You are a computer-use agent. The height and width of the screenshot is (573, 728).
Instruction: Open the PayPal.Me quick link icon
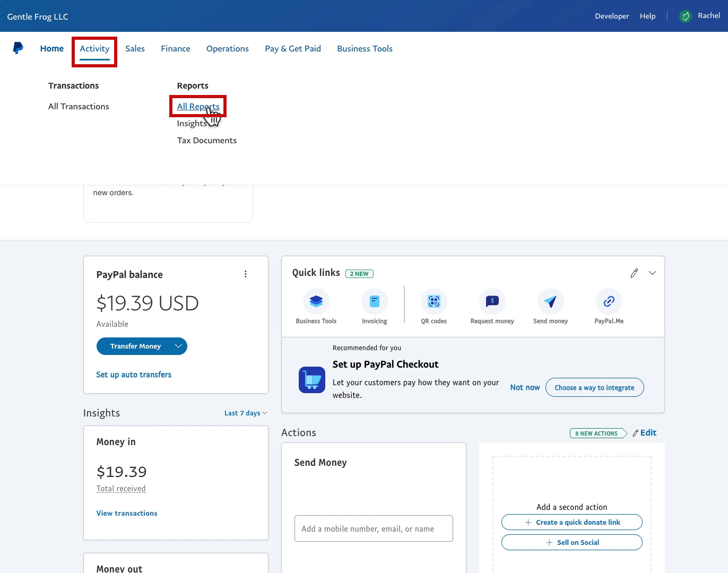click(609, 301)
